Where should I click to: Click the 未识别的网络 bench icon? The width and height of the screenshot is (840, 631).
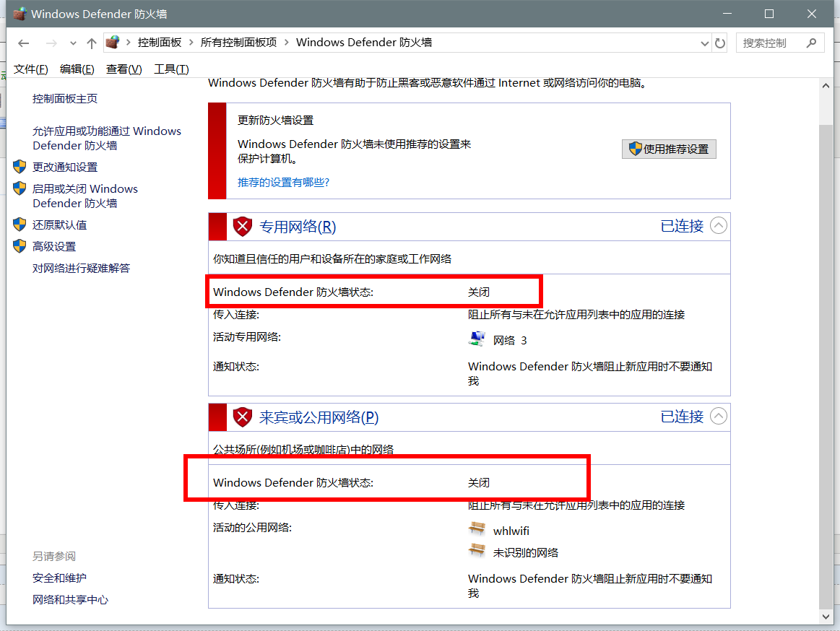click(477, 550)
